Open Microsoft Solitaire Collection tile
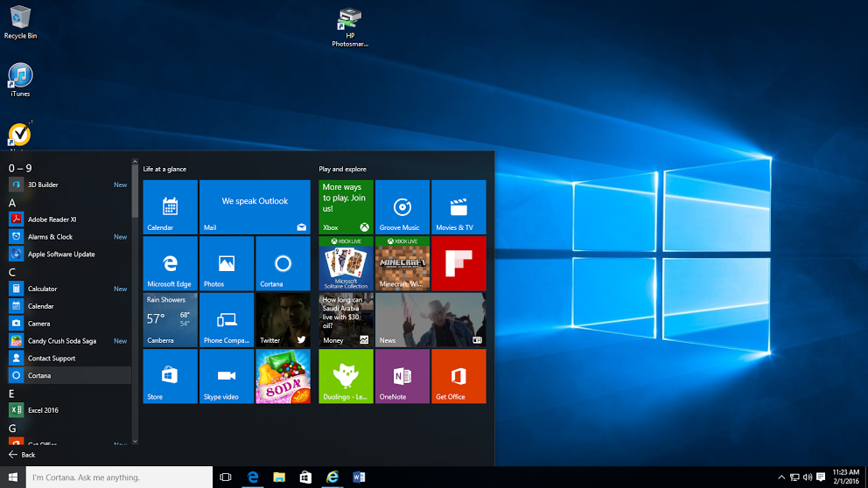Viewport: 868px width, 488px height. pyautogui.click(x=346, y=263)
